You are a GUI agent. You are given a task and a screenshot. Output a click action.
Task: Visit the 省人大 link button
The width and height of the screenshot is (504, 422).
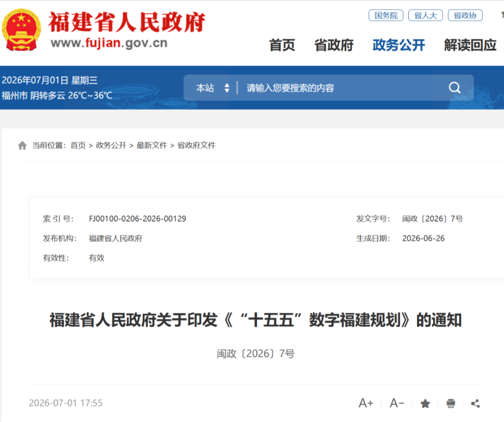coord(426,15)
